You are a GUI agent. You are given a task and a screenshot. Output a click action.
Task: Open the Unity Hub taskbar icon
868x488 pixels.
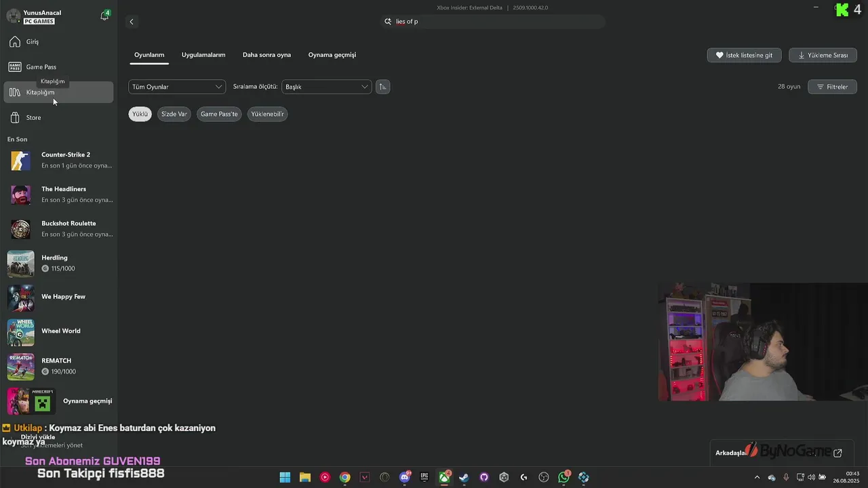click(x=504, y=477)
